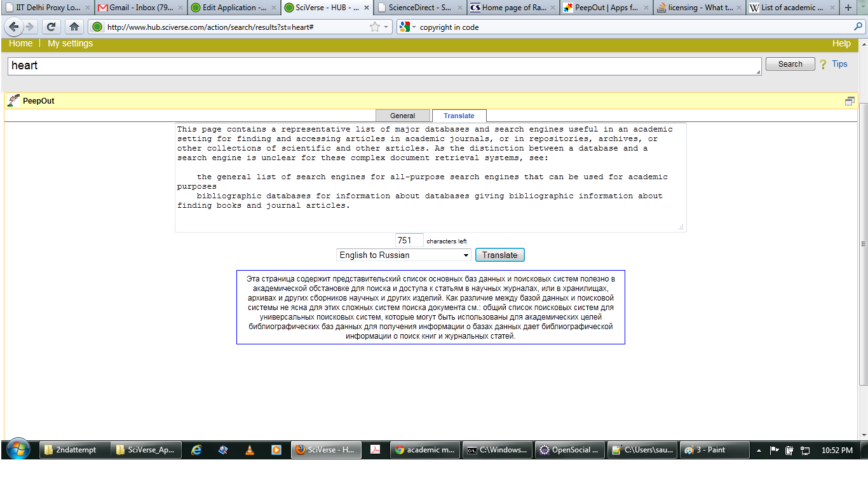Click the network icon in system tray
Image resolution: width=868 pixels, height=488 pixels.
coord(805,450)
